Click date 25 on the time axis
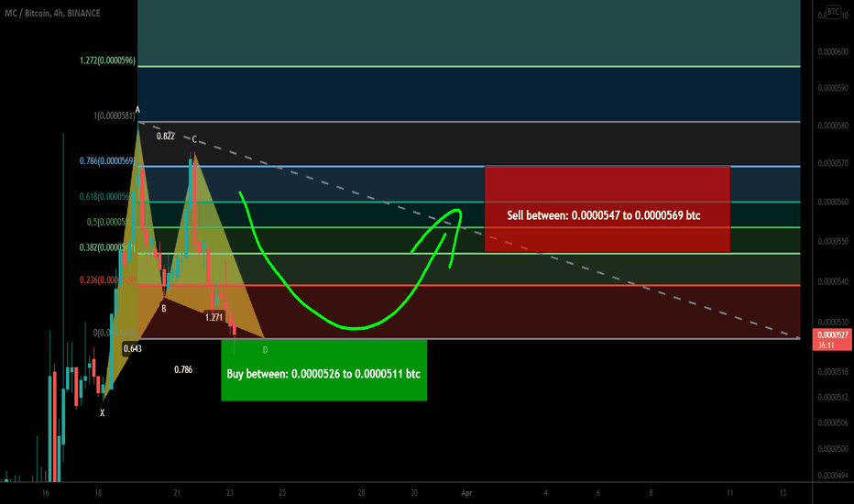 click(x=282, y=493)
